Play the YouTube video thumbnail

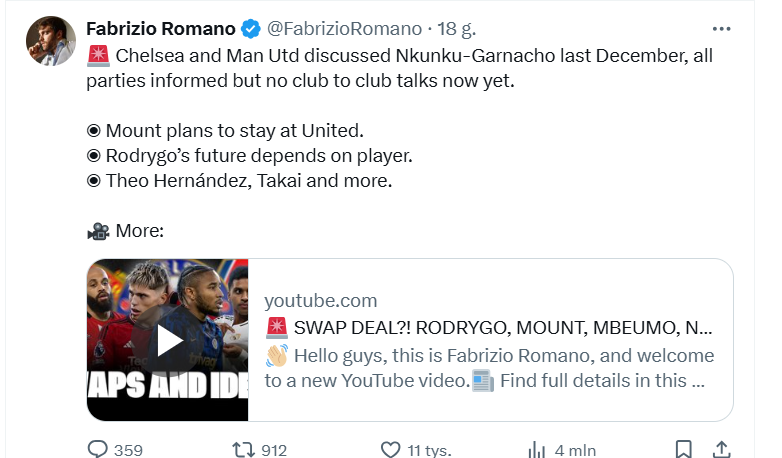(167, 340)
